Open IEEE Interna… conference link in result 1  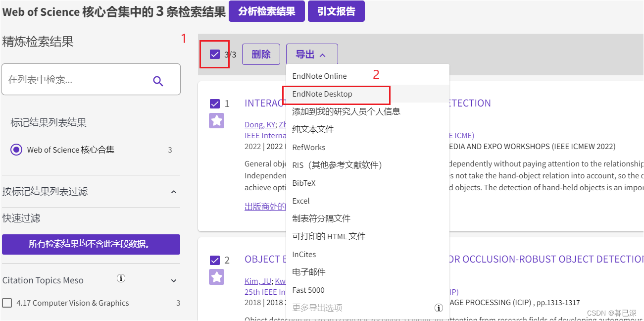coord(265,135)
